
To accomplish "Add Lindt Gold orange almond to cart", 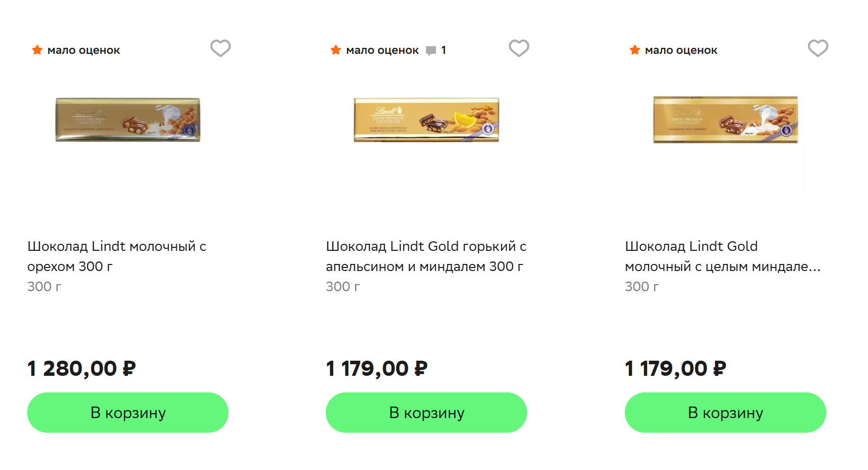I will point(426,413).
